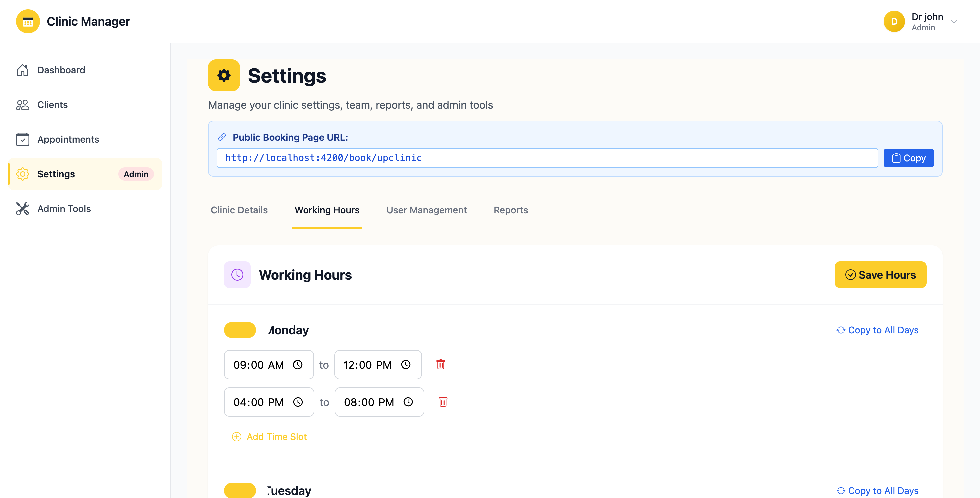Toggle Monday availability switch
This screenshot has width=980, height=498.
click(240, 329)
